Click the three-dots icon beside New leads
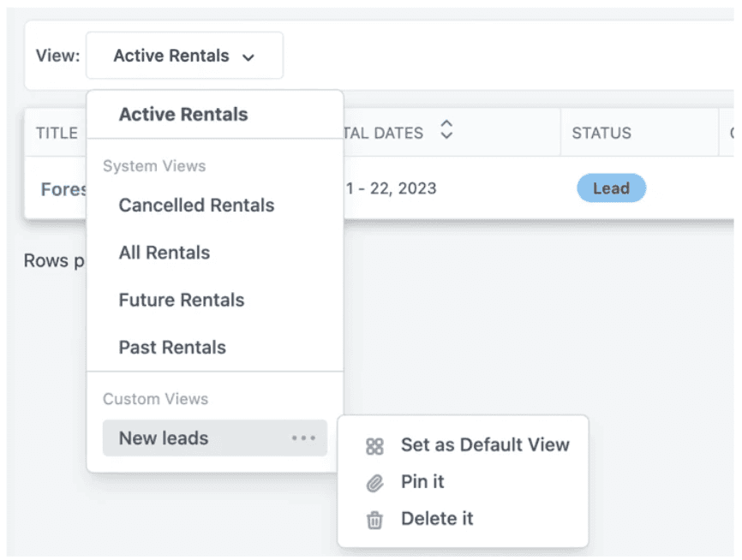 [303, 438]
